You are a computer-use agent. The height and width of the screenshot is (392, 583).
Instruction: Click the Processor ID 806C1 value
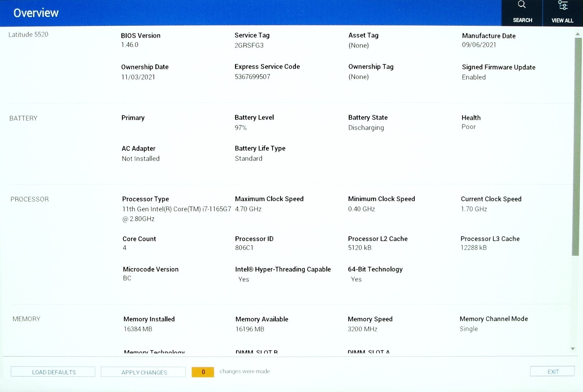[244, 248]
